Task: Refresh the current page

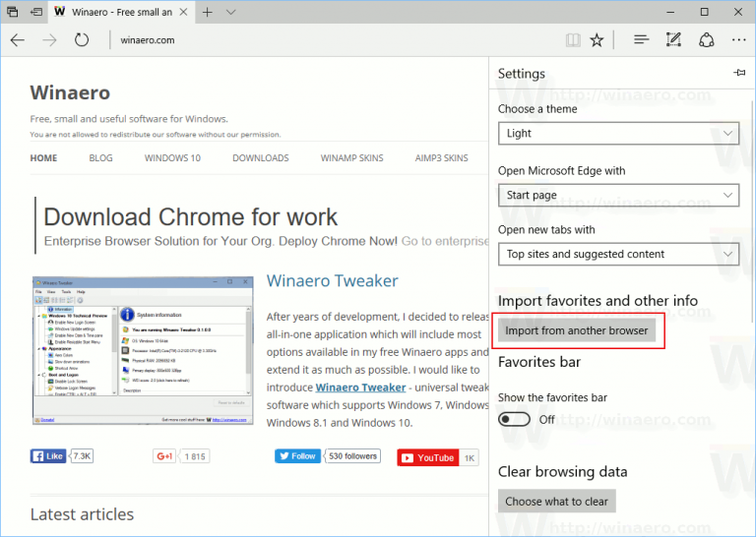Action: coord(82,40)
